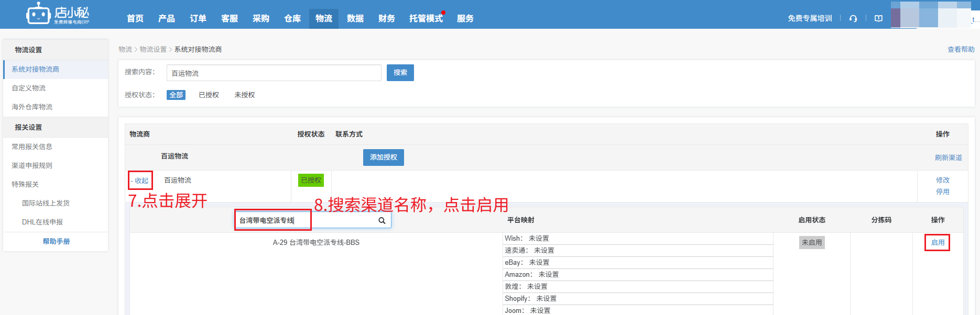Viewport: 980px width, 315px height.
Task: Click channel name A-29 台湾带电空派专线-BBS
Action: (x=316, y=242)
